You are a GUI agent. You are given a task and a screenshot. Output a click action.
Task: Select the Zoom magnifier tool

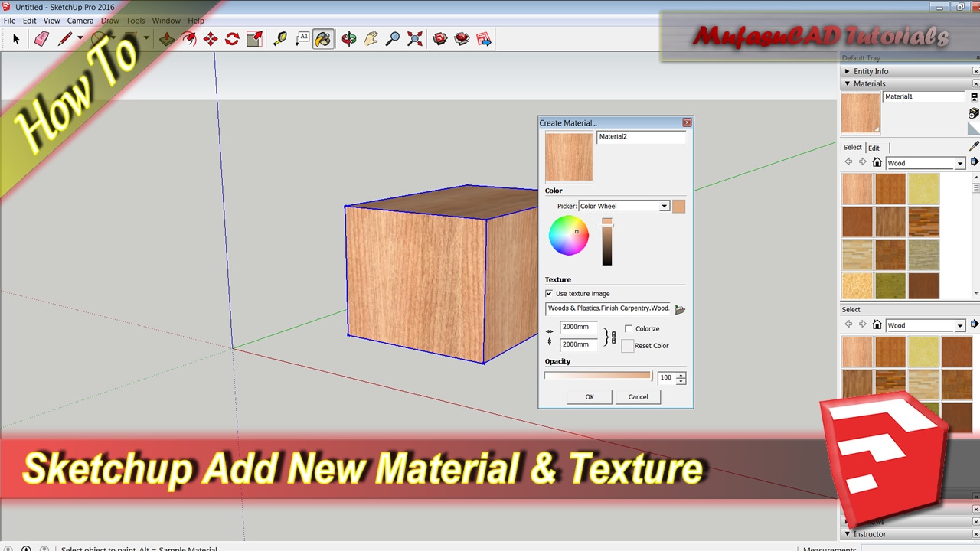click(393, 39)
